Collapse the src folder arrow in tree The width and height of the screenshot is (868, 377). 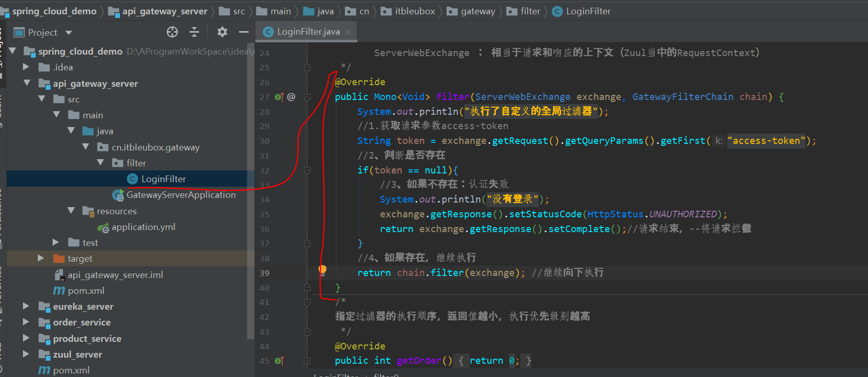click(x=42, y=99)
